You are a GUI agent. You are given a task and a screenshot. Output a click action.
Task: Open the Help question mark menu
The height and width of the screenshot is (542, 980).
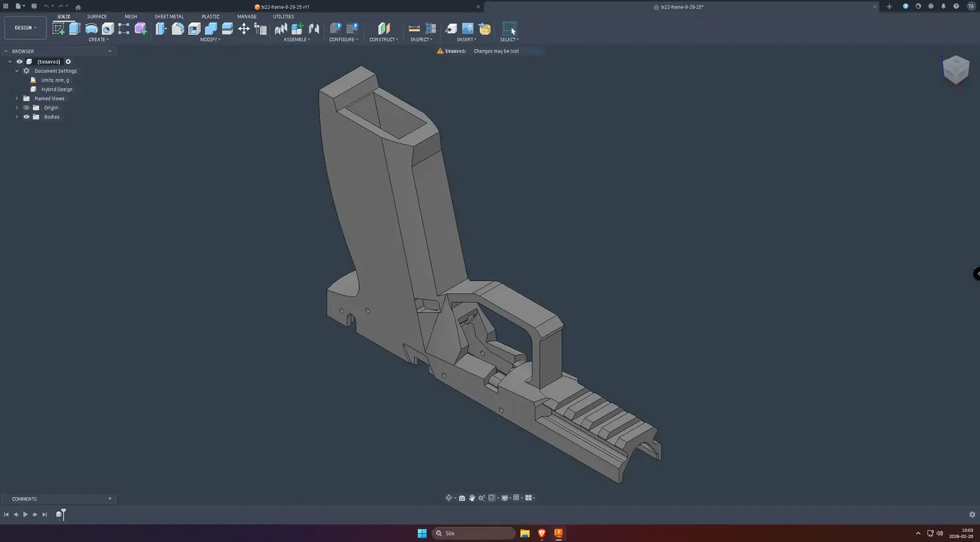click(x=956, y=6)
